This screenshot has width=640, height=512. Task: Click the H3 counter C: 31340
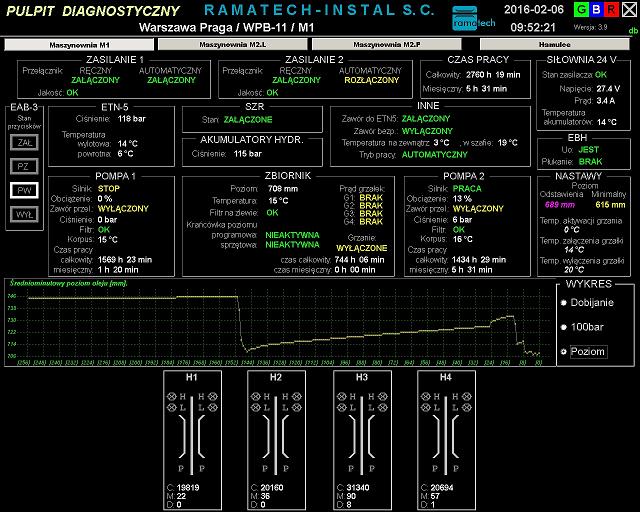tap(353, 488)
